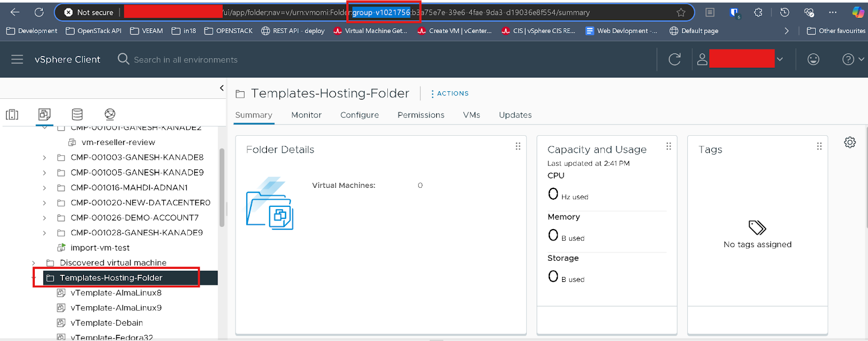Open the vSphere hamburger menu

pyautogui.click(x=17, y=59)
